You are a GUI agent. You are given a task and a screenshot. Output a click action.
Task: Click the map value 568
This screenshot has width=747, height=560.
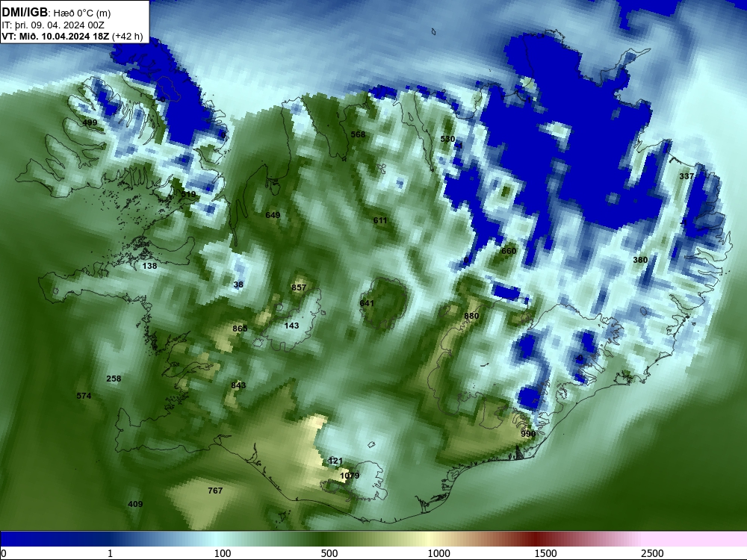[x=358, y=134]
